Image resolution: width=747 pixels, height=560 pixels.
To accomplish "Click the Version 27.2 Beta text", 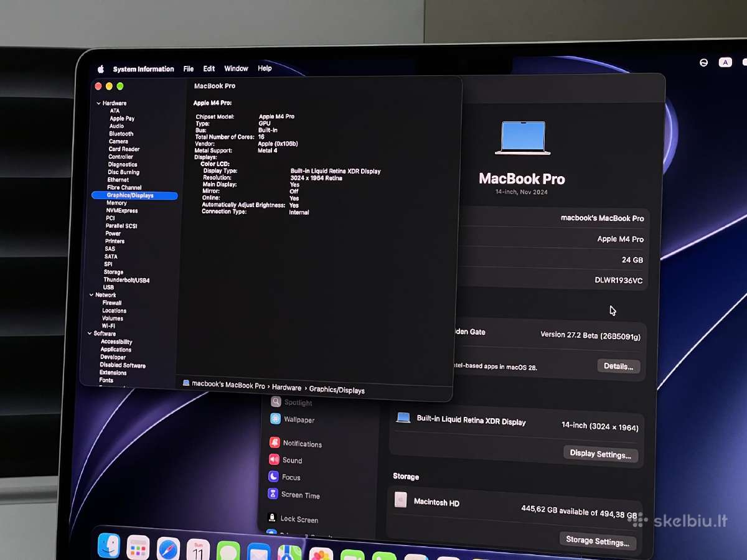I will 590,335.
